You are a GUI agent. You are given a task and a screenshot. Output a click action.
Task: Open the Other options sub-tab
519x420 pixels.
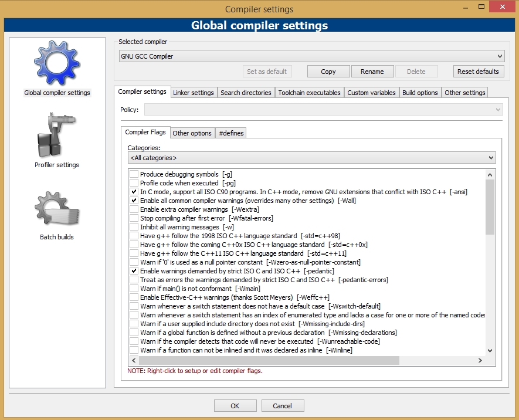192,133
